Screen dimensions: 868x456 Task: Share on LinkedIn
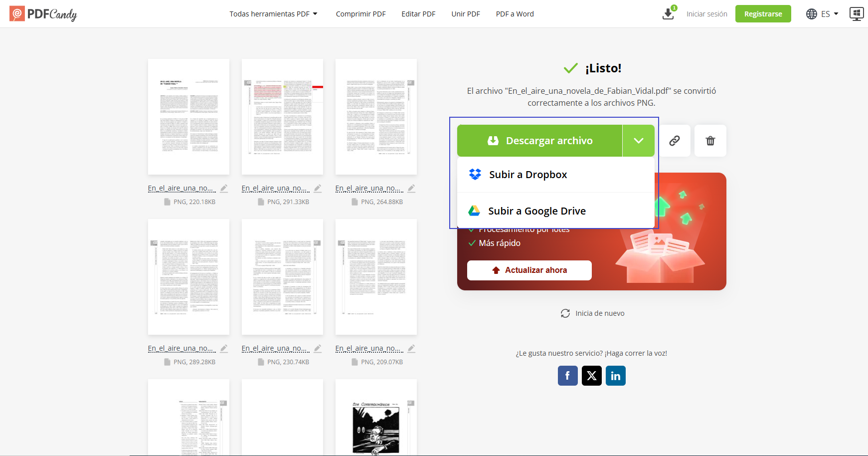click(616, 376)
